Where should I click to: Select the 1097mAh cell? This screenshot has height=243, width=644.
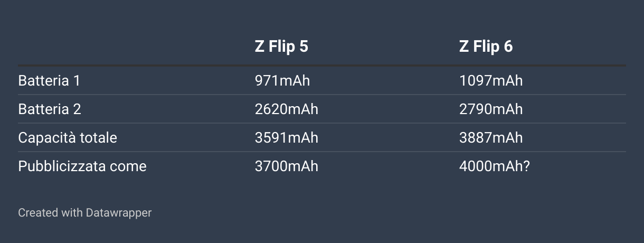click(x=491, y=81)
